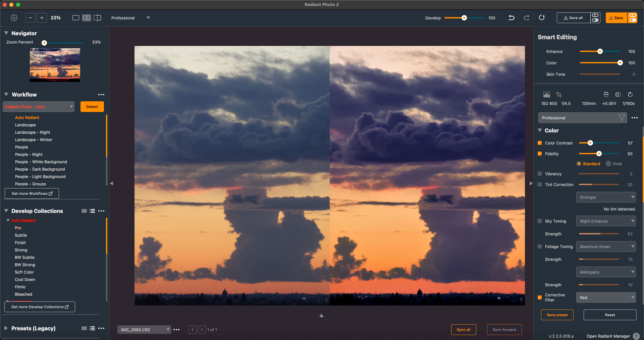Enable the Vibrancy checkbox
The width and height of the screenshot is (644, 340).
[540, 174]
